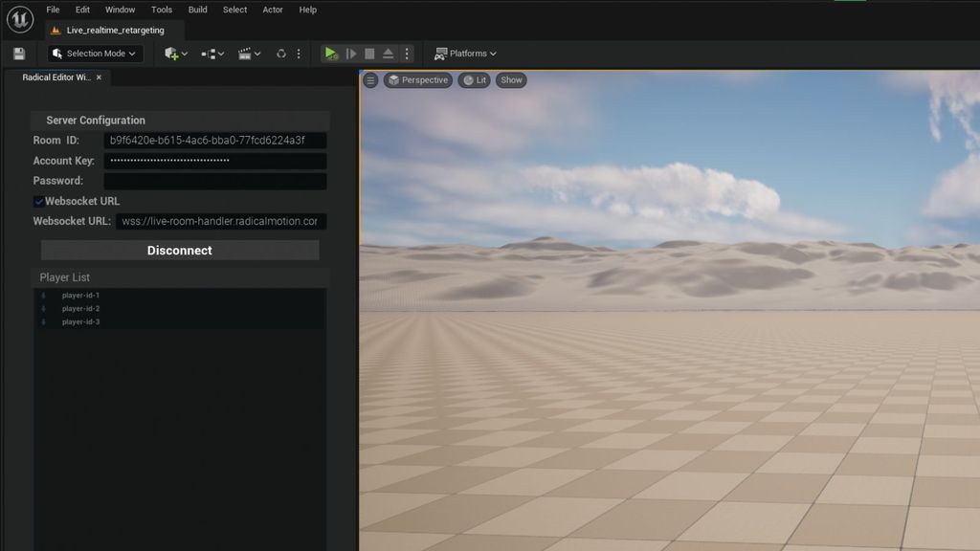The width and height of the screenshot is (980, 551).
Task: Start Play in Editor with the green play icon
Action: (x=330, y=53)
